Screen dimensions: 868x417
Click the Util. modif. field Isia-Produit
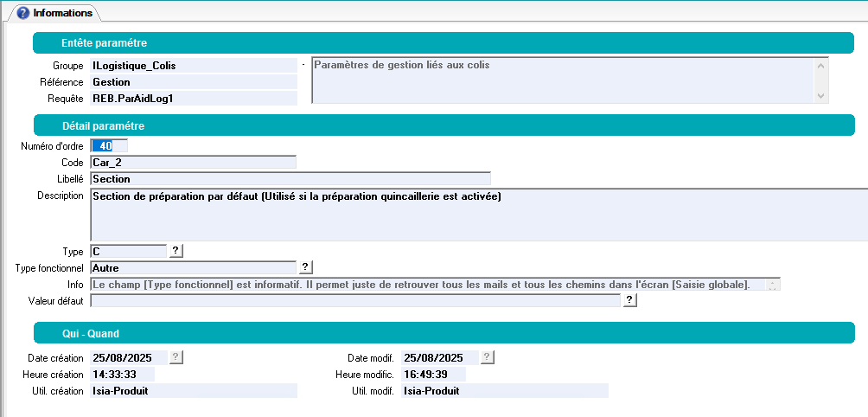[504, 390]
